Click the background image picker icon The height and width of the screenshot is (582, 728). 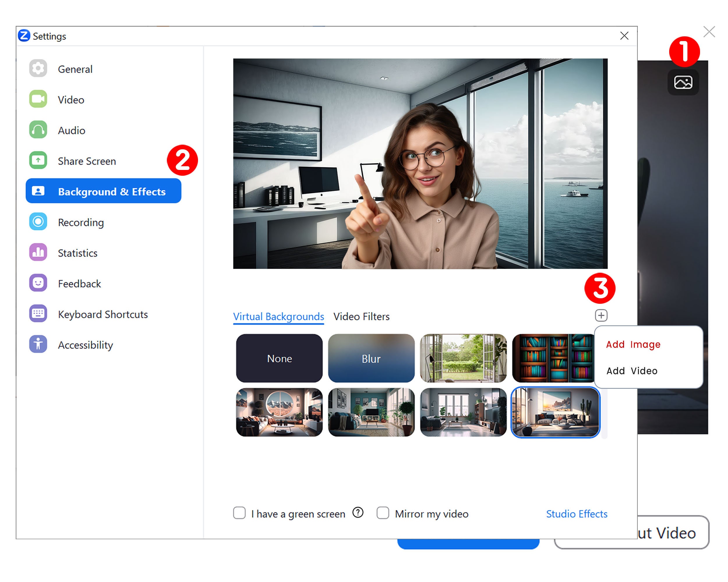(683, 82)
